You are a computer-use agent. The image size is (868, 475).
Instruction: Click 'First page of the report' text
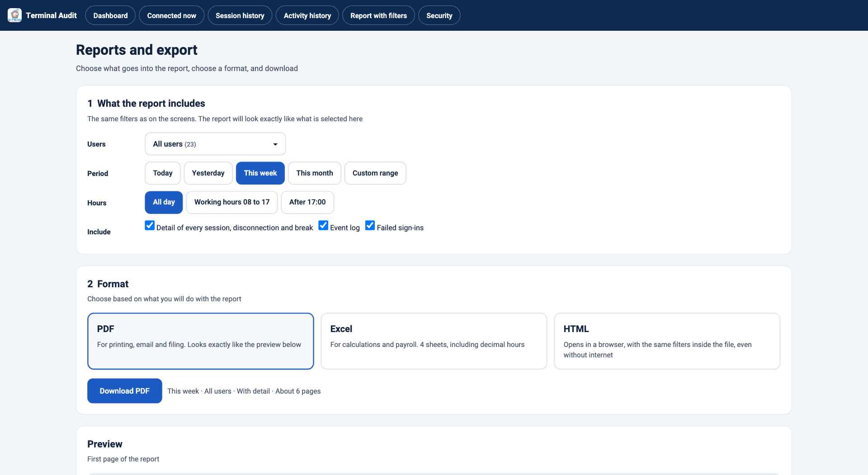(123, 459)
